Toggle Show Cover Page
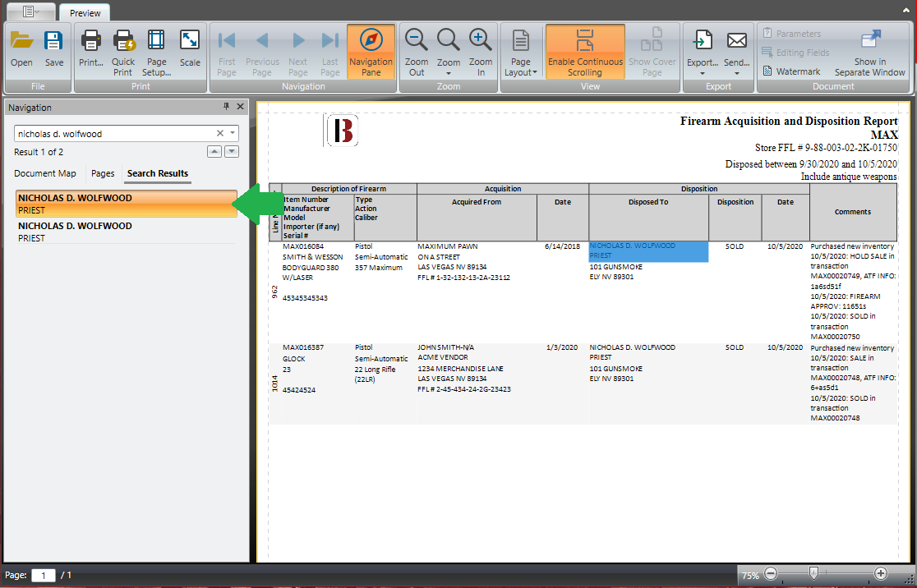 pos(652,52)
